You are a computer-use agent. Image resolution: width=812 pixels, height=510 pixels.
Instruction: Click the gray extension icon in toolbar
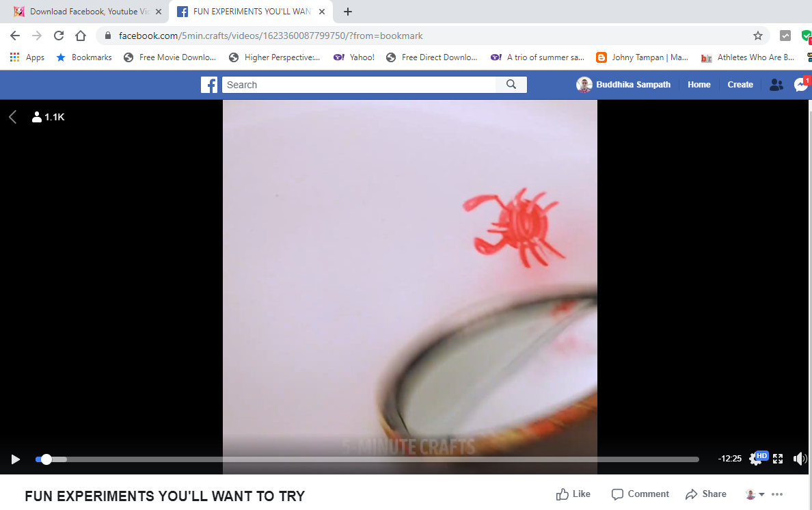pyautogui.click(x=785, y=36)
